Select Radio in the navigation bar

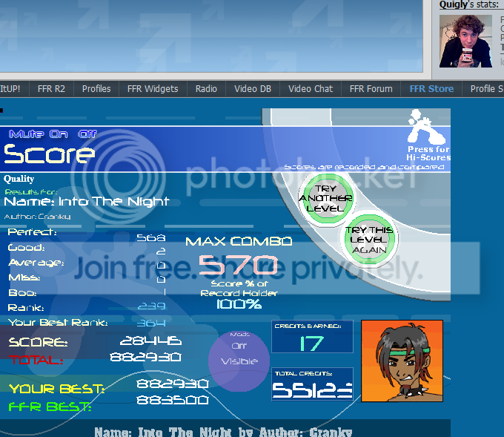tap(206, 88)
